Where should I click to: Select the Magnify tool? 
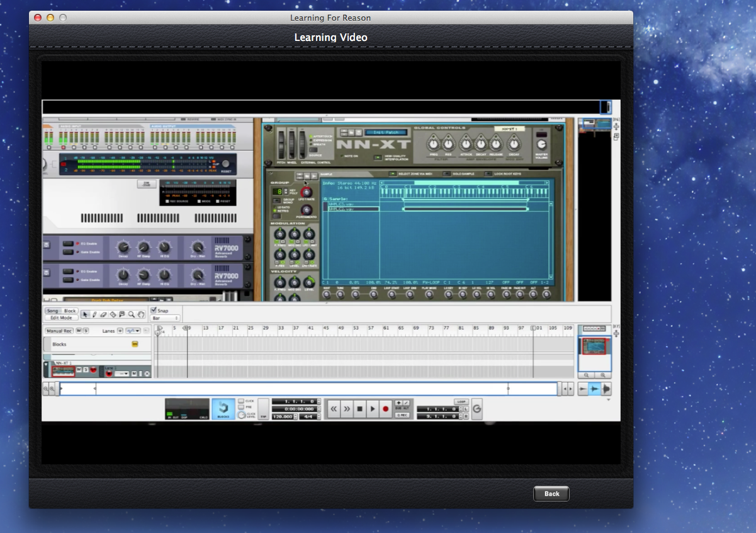coord(131,314)
